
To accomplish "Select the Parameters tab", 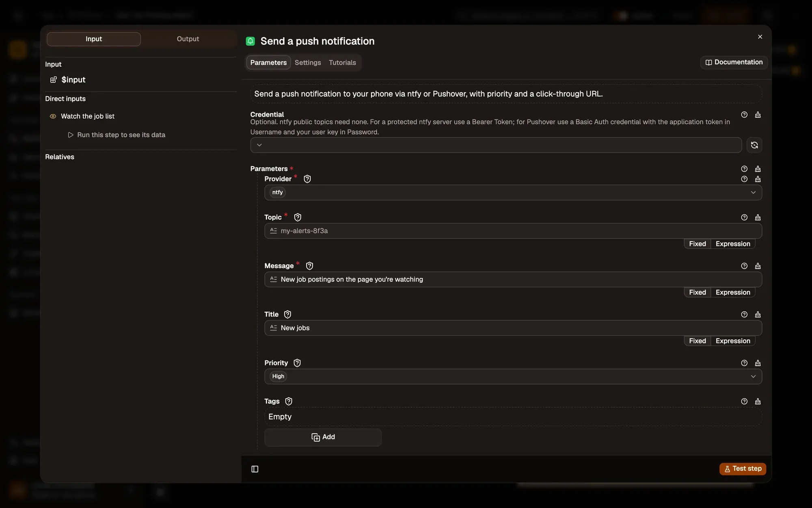I will 268,63.
